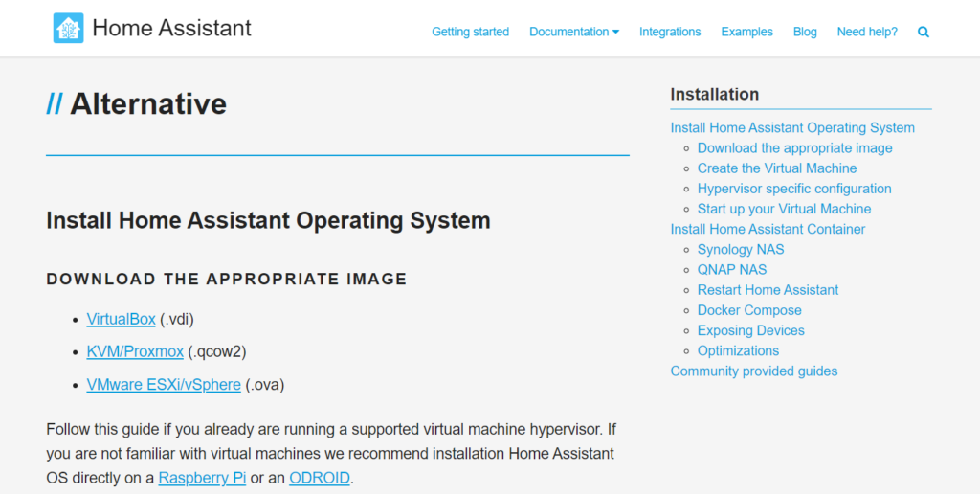This screenshot has width=980, height=494.
Task: Click the Home Assistant logo icon
Action: tap(68, 29)
